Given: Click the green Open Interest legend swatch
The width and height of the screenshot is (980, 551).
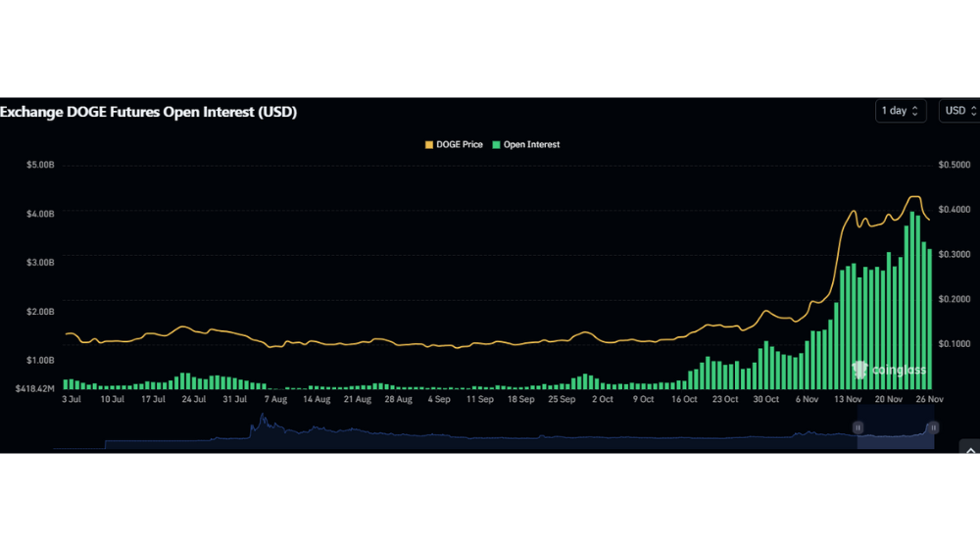Looking at the screenshot, I should pos(496,144).
